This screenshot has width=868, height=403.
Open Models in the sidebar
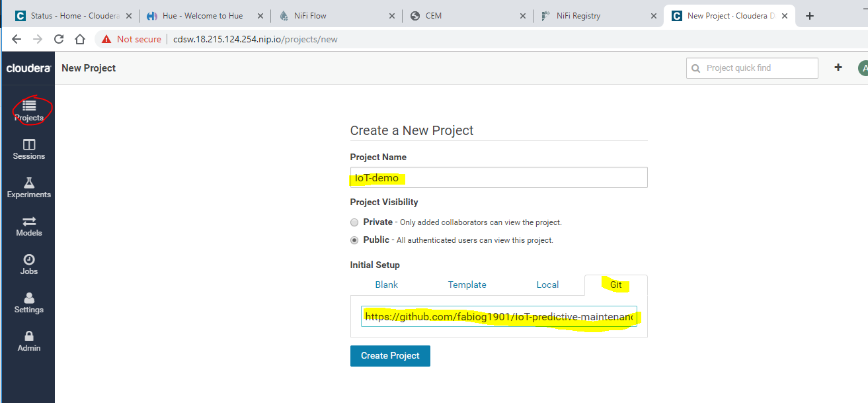pyautogui.click(x=29, y=226)
